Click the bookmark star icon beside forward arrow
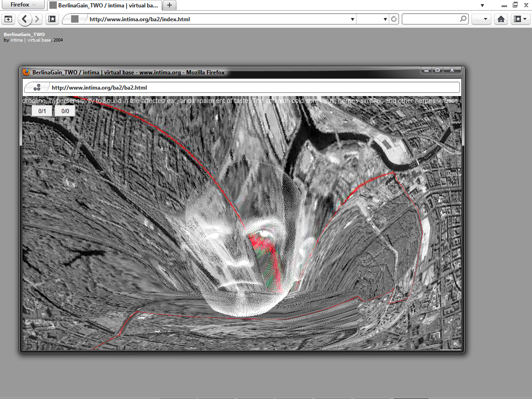The image size is (532, 399). click(x=52, y=19)
